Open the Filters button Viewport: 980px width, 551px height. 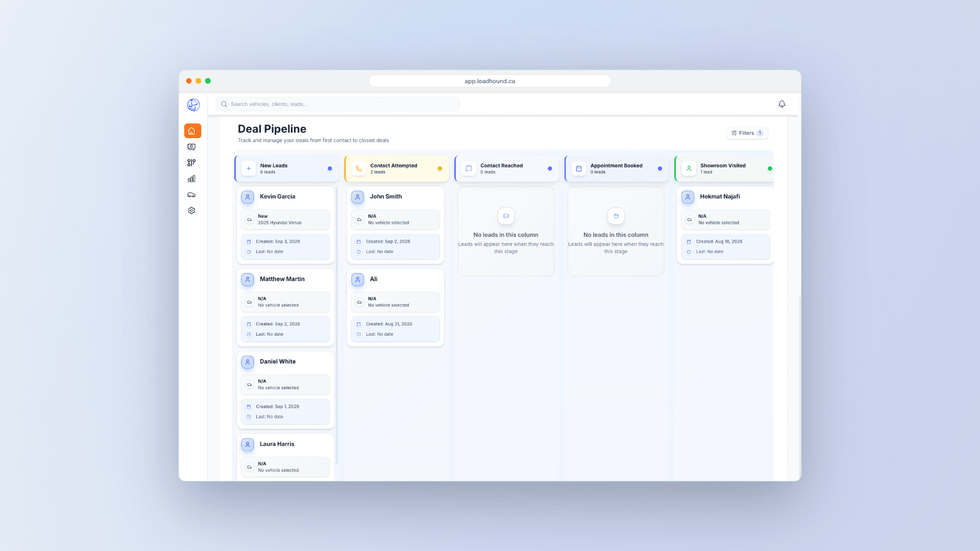click(747, 133)
